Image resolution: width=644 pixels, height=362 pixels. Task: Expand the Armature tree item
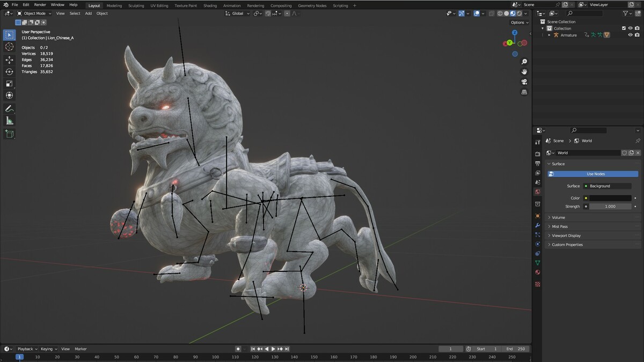[x=549, y=35]
